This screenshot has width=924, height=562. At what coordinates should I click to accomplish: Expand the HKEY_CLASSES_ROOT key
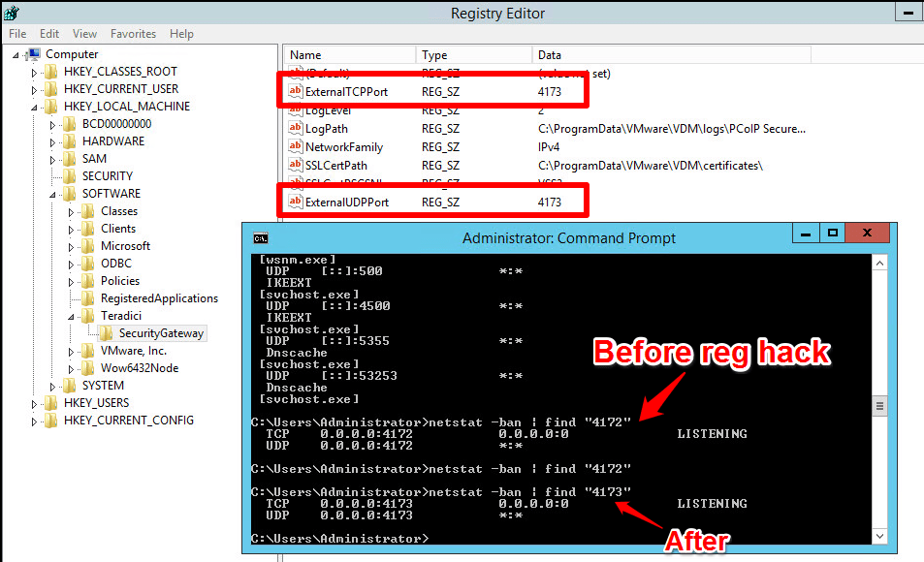[x=34, y=72]
